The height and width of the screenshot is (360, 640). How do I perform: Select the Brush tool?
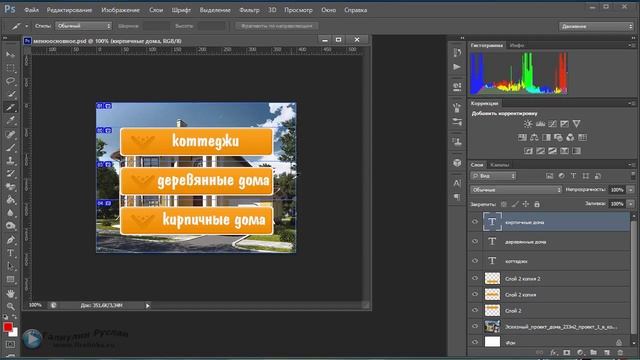[x=10, y=147]
